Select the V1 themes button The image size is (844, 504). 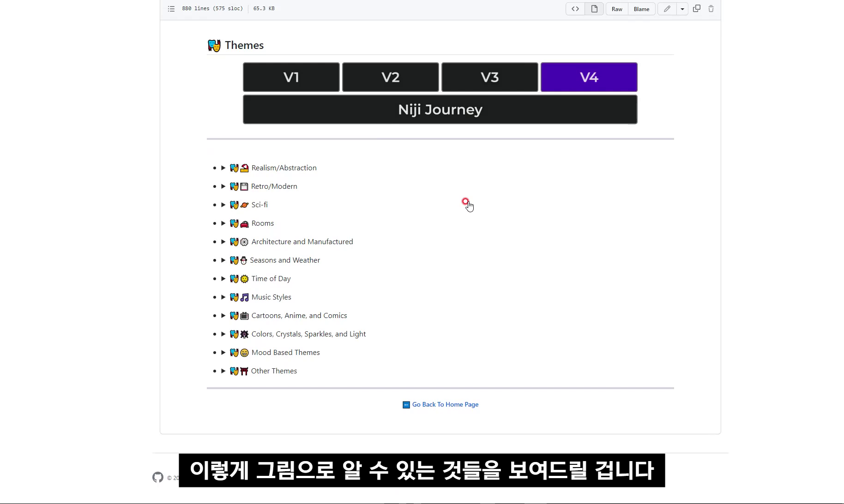(x=291, y=77)
